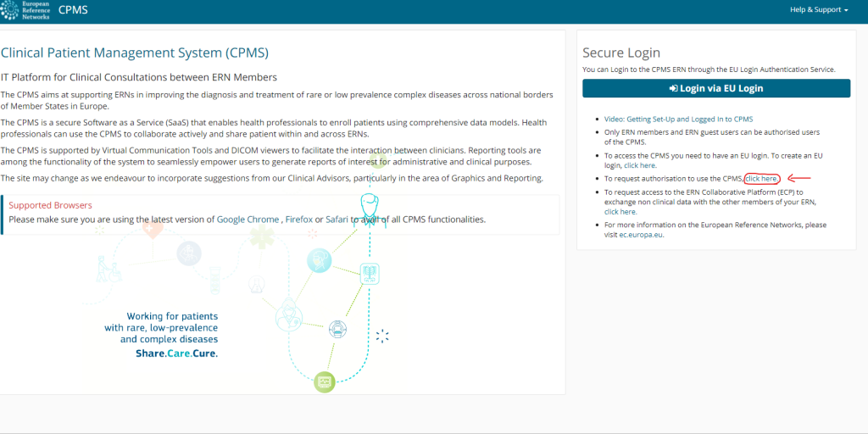The image size is (868, 434).
Task: Open the CPMS home title link
Action: click(73, 10)
